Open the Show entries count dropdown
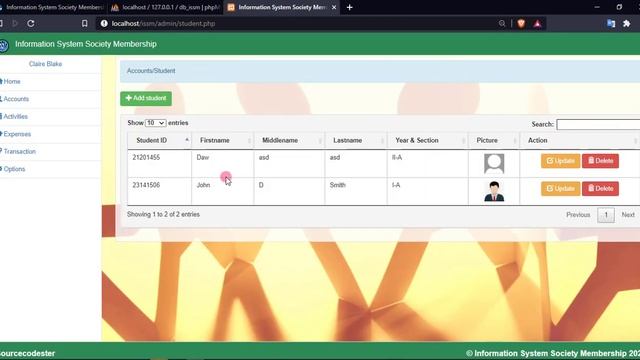 (156, 123)
